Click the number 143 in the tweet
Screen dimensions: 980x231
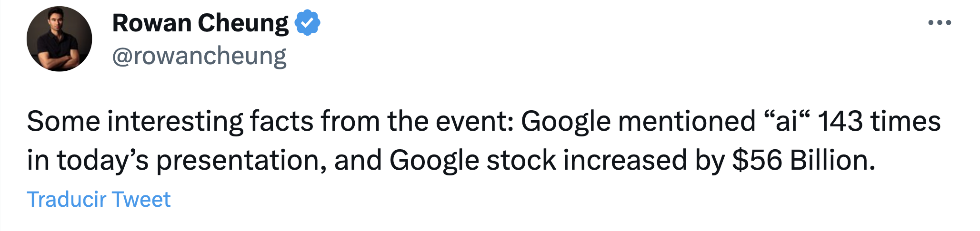coord(840,121)
